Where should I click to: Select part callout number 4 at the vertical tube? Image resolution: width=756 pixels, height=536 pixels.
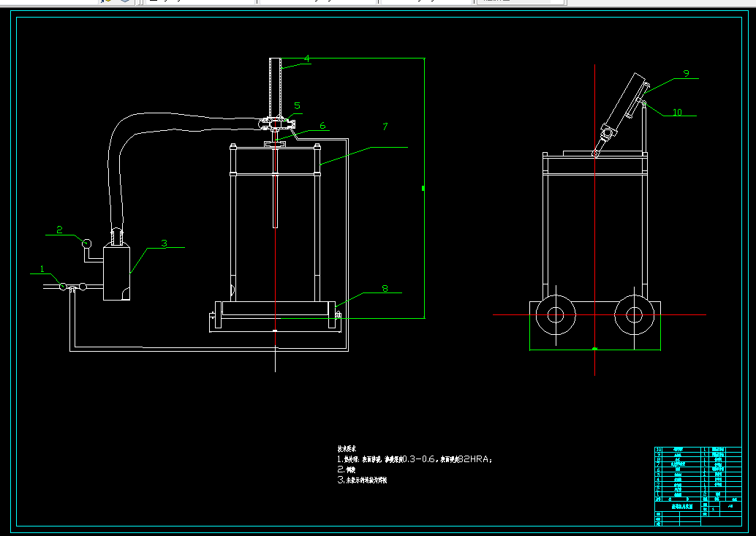pos(306,58)
